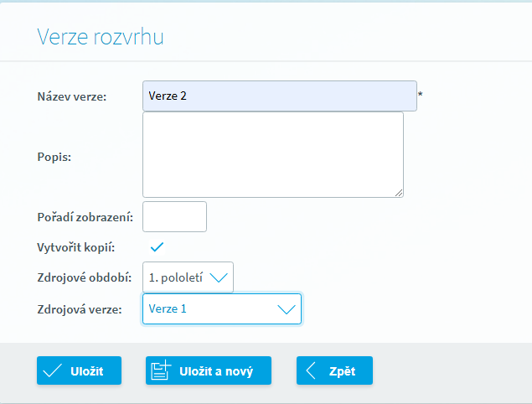The height and width of the screenshot is (404, 532).
Task: Click the required asterisk next to Název verze
Action: (420, 95)
